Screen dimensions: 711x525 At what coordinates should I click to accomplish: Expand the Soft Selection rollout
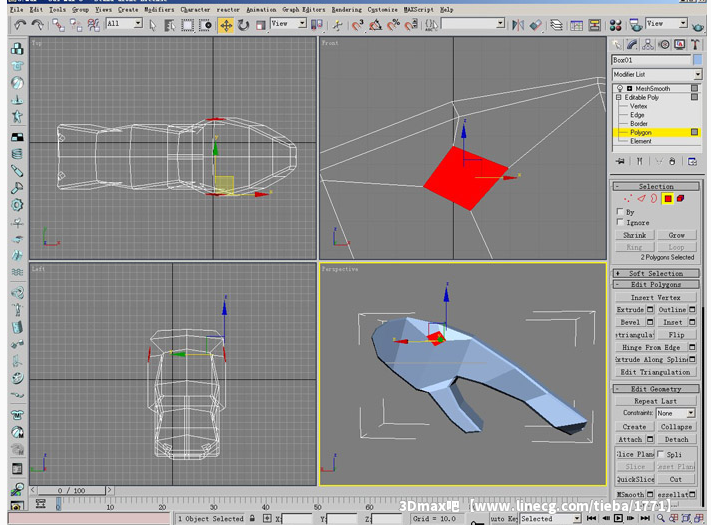point(656,273)
